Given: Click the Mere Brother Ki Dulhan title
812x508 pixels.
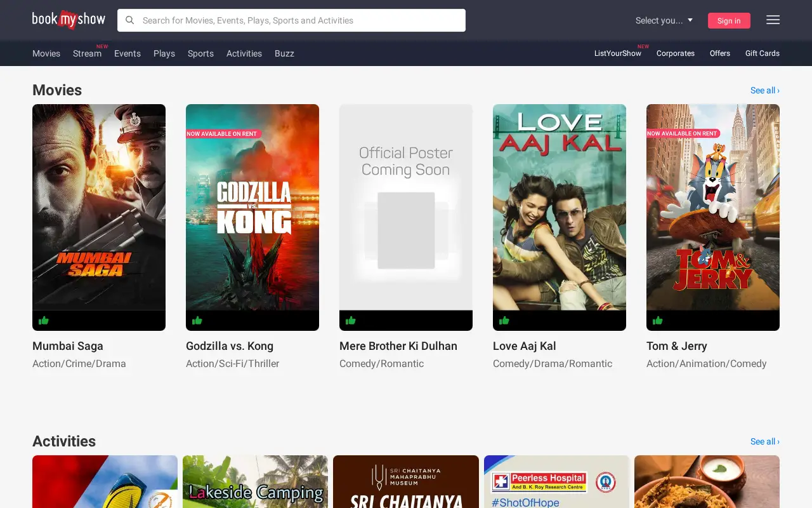Looking at the screenshot, I should [x=398, y=346].
